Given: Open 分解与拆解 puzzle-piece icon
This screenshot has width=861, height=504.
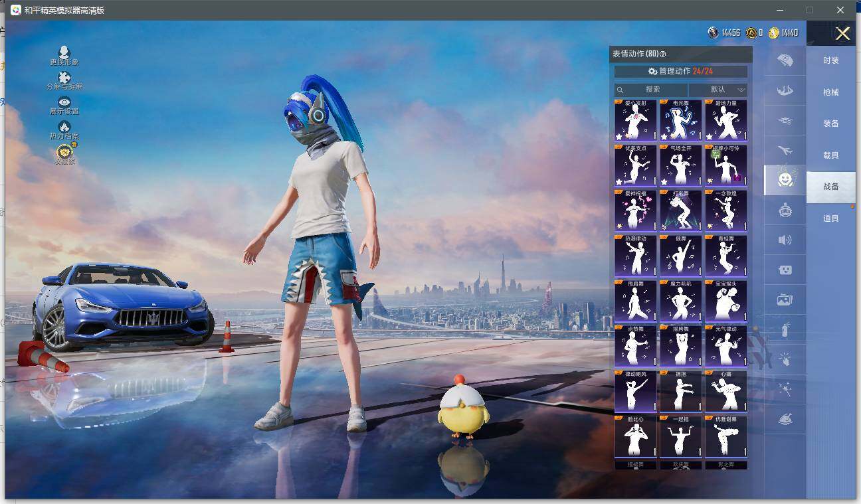Looking at the screenshot, I should click(64, 78).
